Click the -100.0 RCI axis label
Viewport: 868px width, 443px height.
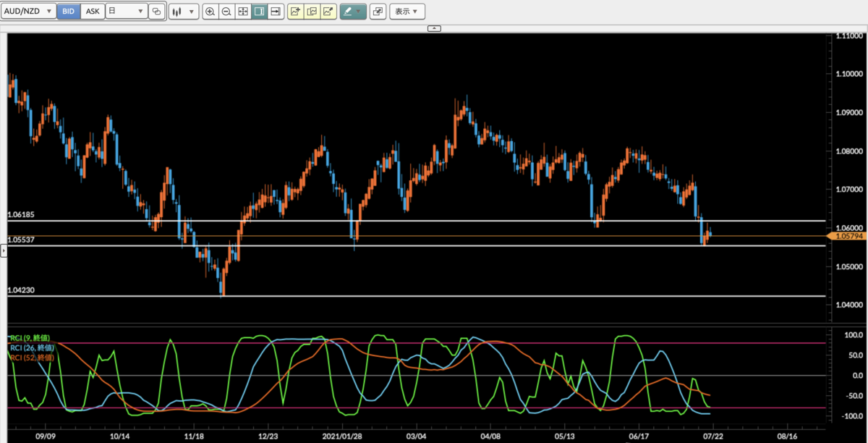pyautogui.click(x=851, y=416)
